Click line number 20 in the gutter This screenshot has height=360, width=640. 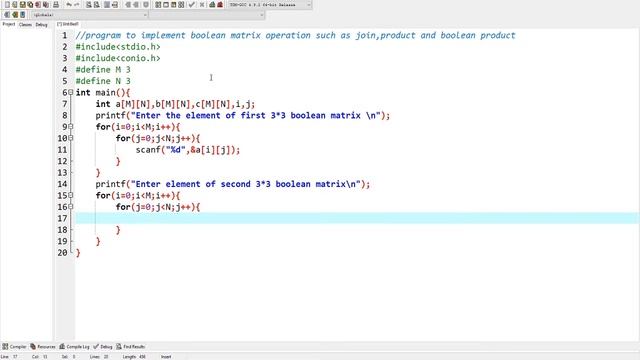click(x=62, y=253)
